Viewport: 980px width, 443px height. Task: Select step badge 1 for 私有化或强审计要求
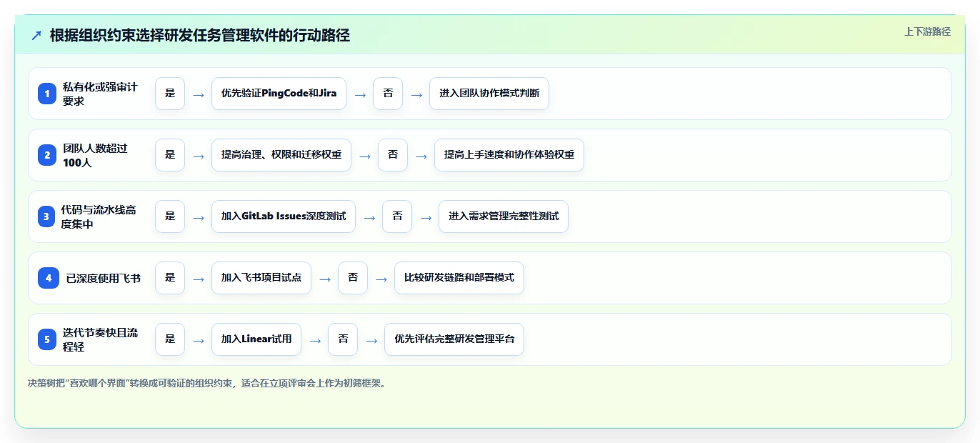(x=47, y=94)
